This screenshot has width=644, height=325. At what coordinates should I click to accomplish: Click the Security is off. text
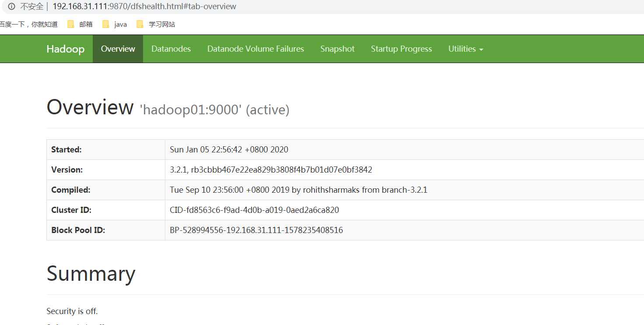[72, 311]
